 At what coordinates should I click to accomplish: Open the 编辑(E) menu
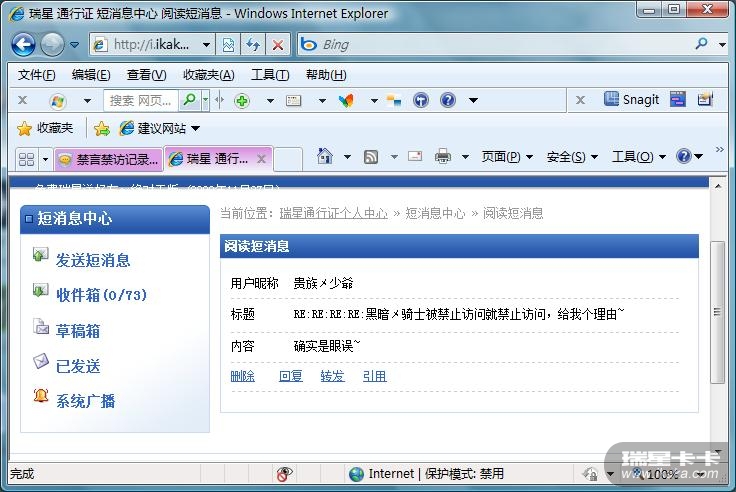click(91, 75)
